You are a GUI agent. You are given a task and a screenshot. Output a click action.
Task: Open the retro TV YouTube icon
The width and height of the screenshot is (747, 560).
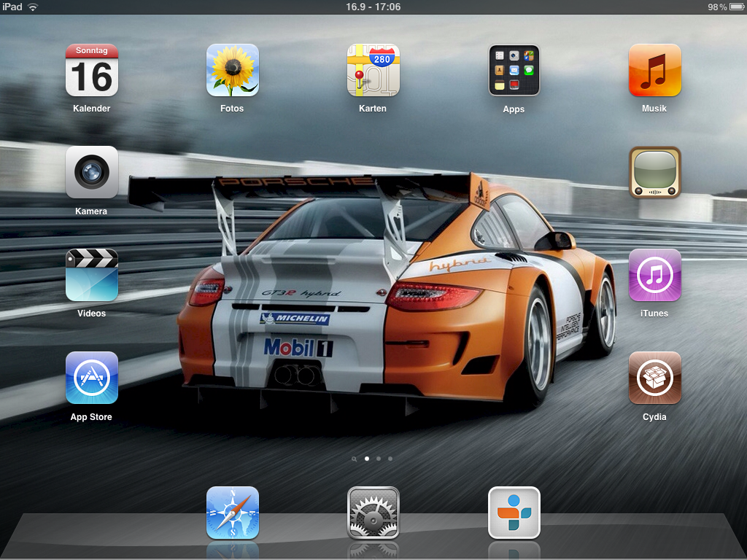click(655, 172)
